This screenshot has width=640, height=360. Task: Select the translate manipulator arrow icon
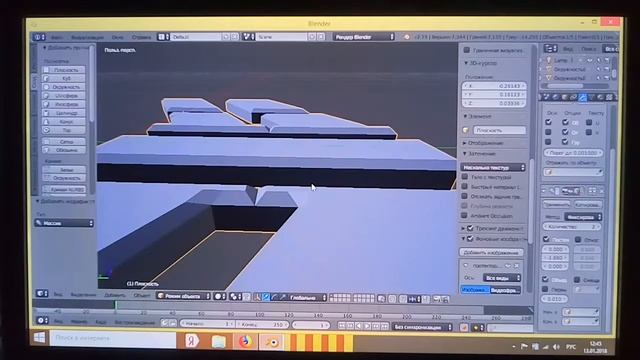266,297
